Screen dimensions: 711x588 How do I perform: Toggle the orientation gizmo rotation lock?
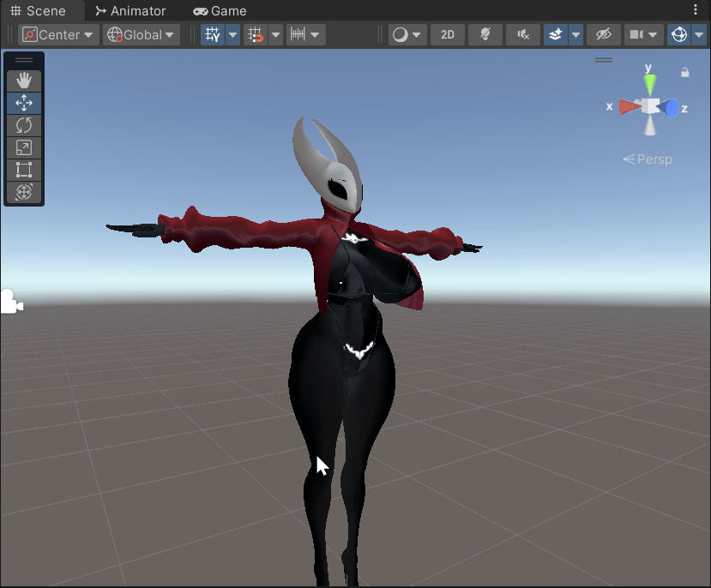[x=685, y=73]
